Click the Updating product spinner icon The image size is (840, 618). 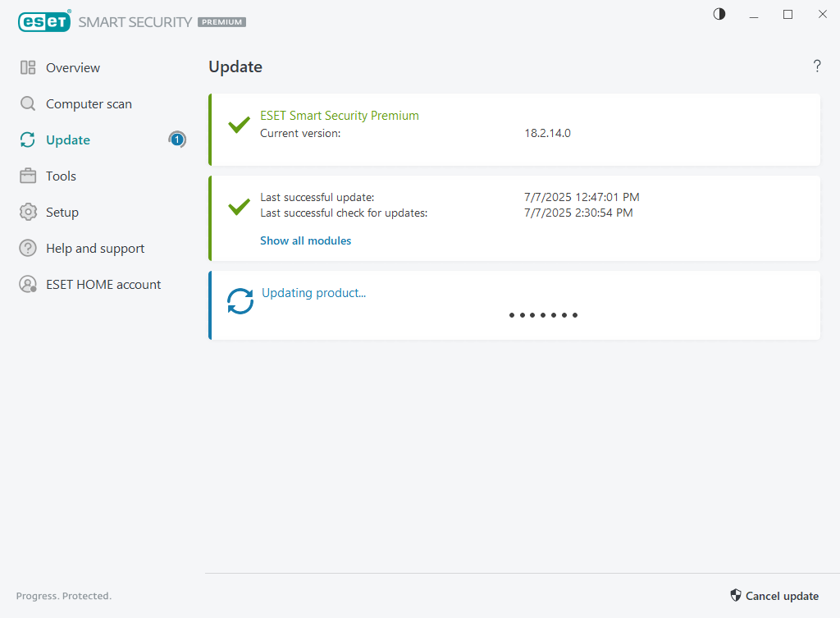point(239,302)
